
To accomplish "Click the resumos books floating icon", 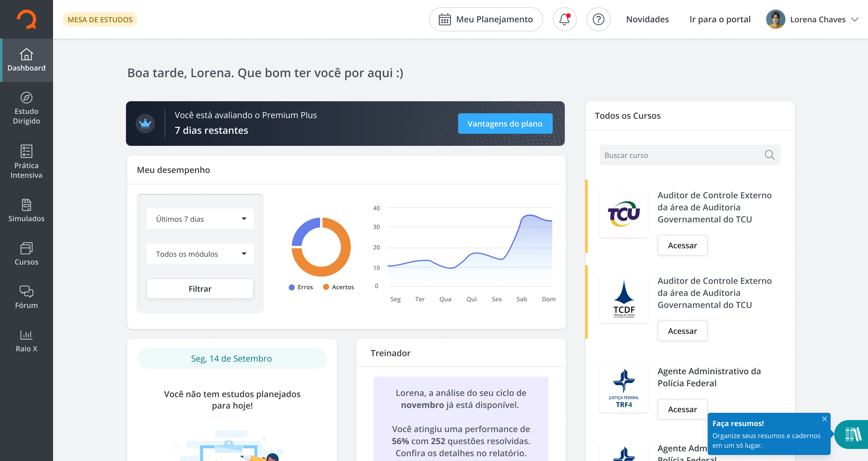I will point(853,434).
